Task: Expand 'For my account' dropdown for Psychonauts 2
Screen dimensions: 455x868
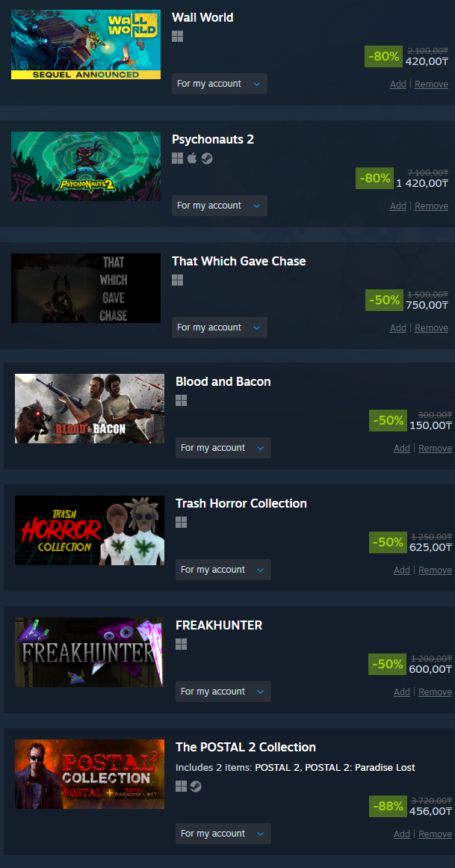Action: (x=219, y=206)
